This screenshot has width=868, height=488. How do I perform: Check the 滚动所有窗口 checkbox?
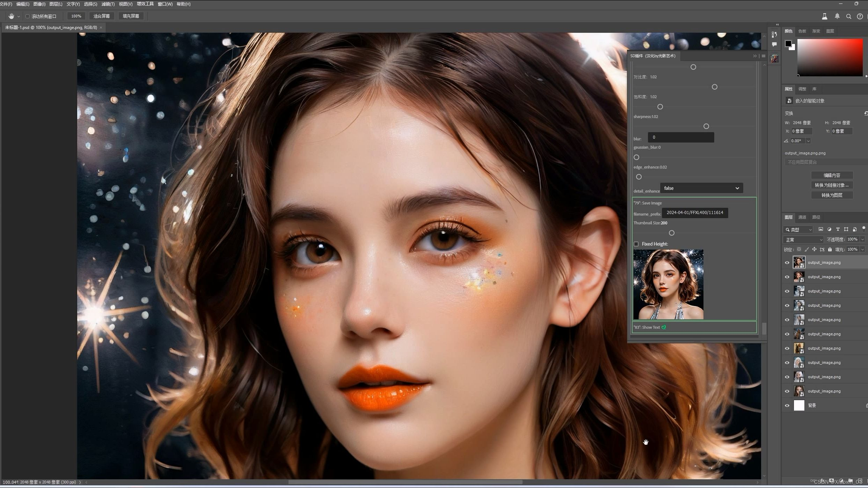click(x=27, y=16)
